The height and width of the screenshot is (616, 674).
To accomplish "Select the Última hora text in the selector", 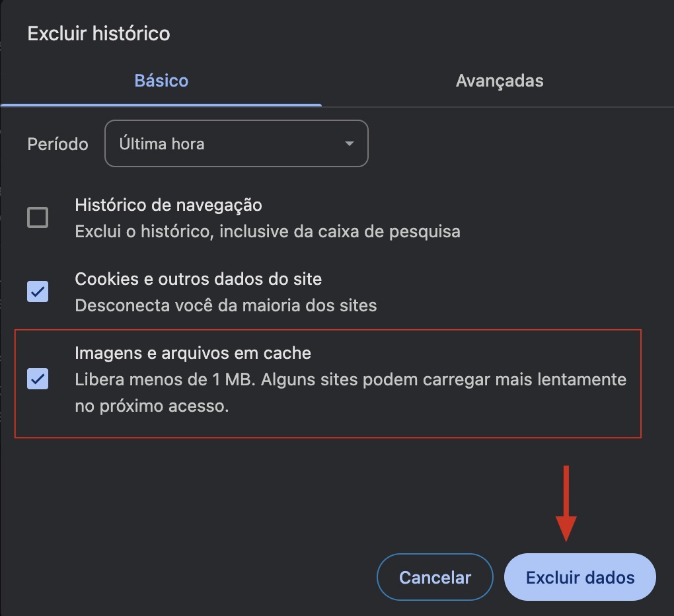I will click(161, 143).
